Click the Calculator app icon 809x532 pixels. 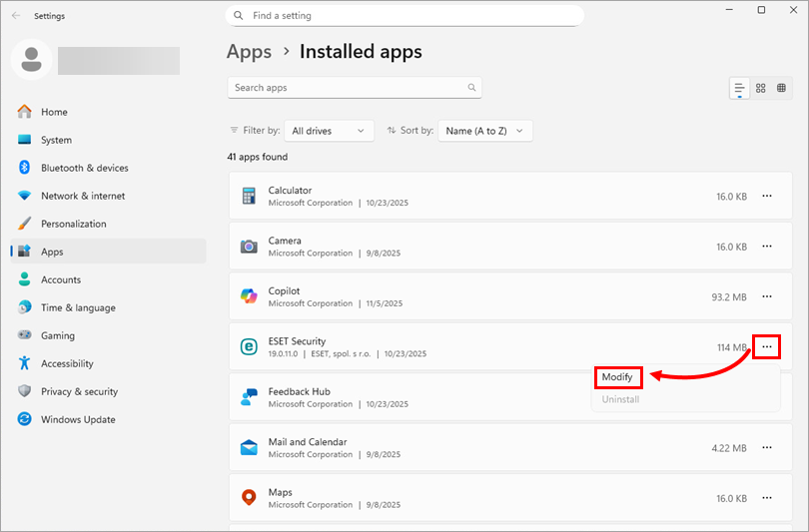click(x=249, y=196)
